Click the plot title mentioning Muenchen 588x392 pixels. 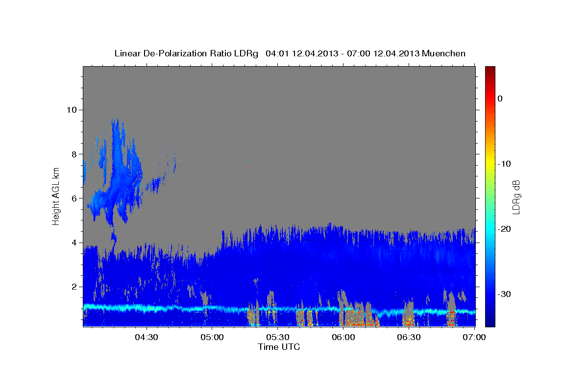pos(290,53)
